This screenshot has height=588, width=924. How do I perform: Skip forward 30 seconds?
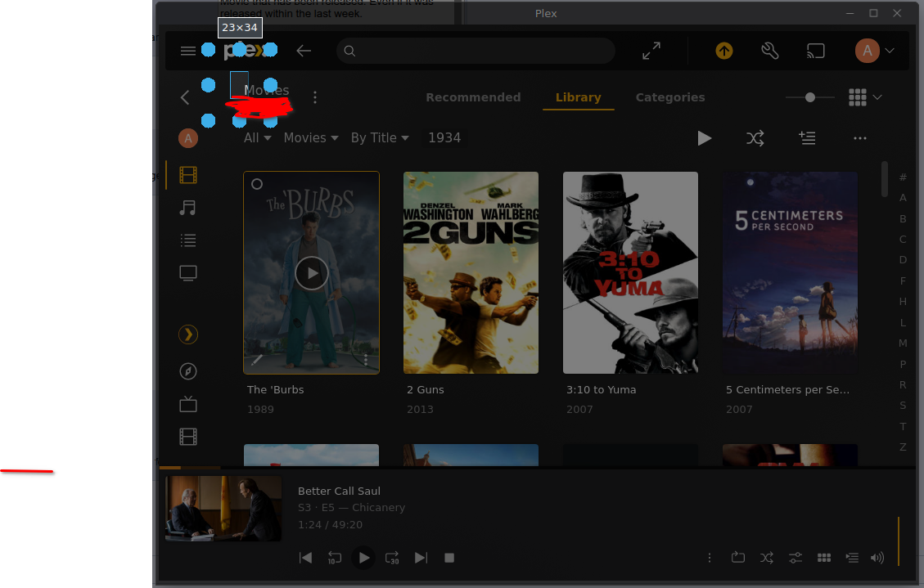[392, 558]
